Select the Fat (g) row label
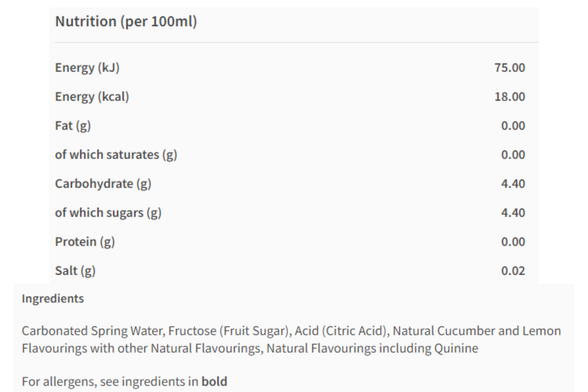This screenshot has width=588, height=392. tap(73, 126)
